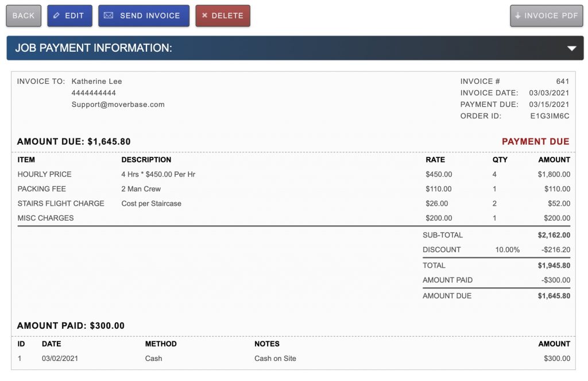Delete invoice number 641
Image resolution: width=588 pixels, height=381 pixels.
[x=223, y=16]
